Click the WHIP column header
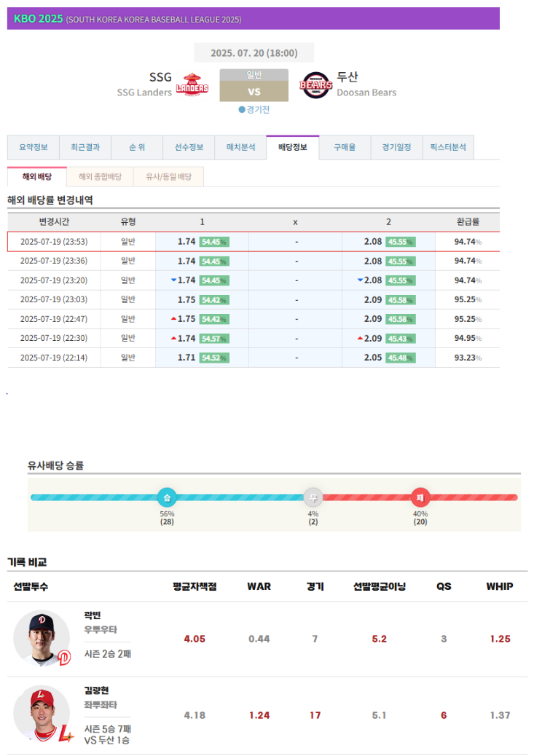 pos(500,586)
